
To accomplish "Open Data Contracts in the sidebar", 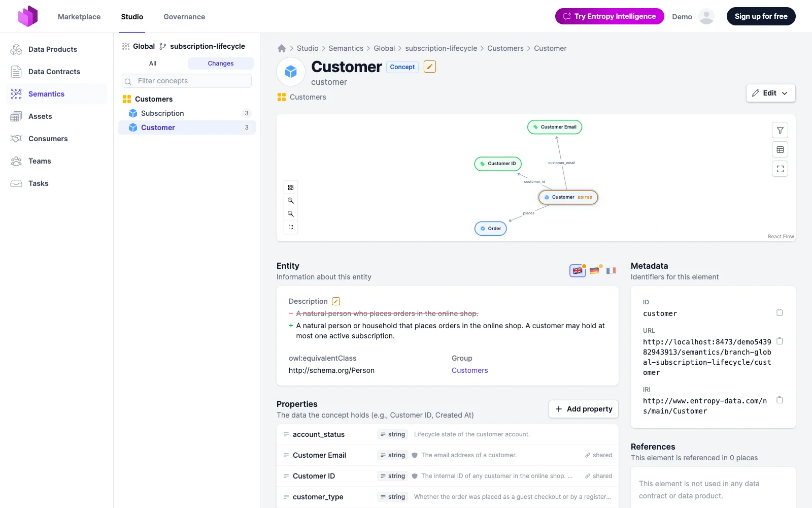I will 57,72.
